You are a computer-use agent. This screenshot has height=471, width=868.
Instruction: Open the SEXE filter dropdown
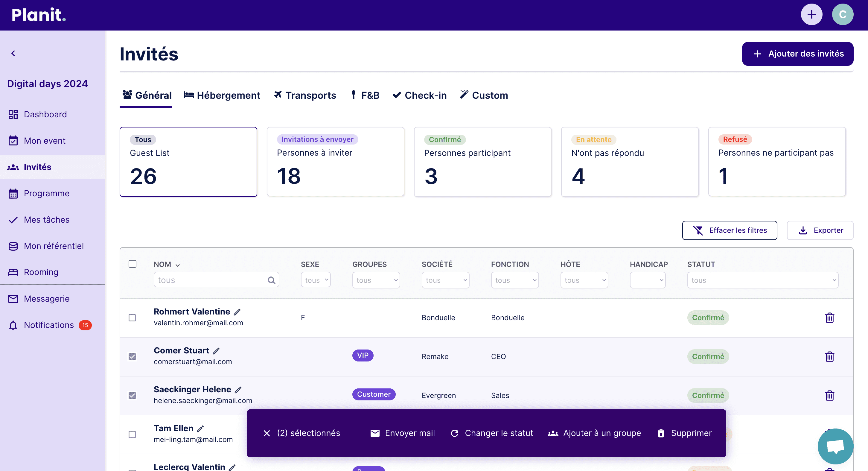coord(316,280)
